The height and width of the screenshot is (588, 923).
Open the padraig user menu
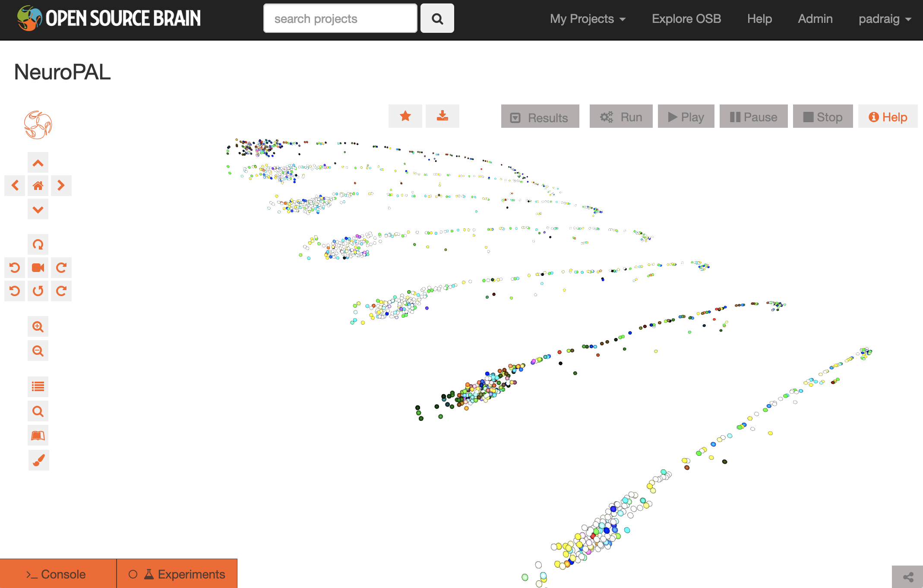884,19
